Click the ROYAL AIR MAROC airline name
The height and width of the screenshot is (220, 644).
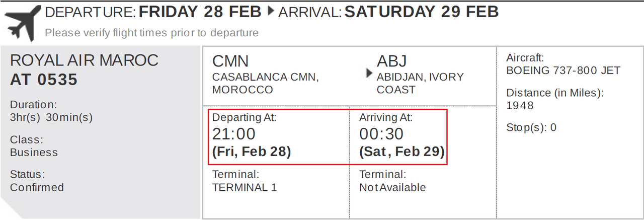point(84,60)
